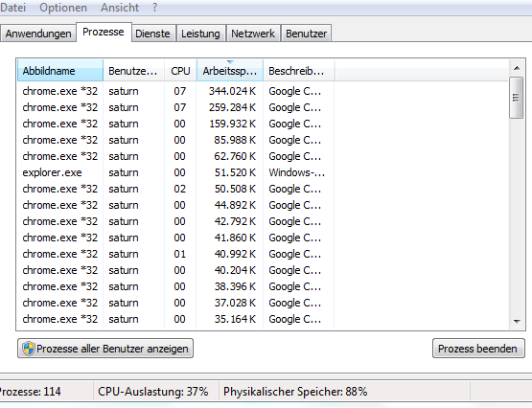This screenshot has height=408, width=532.
Task: Click the scrollbar down arrow
Action: pyautogui.click(x=517, y=321)
